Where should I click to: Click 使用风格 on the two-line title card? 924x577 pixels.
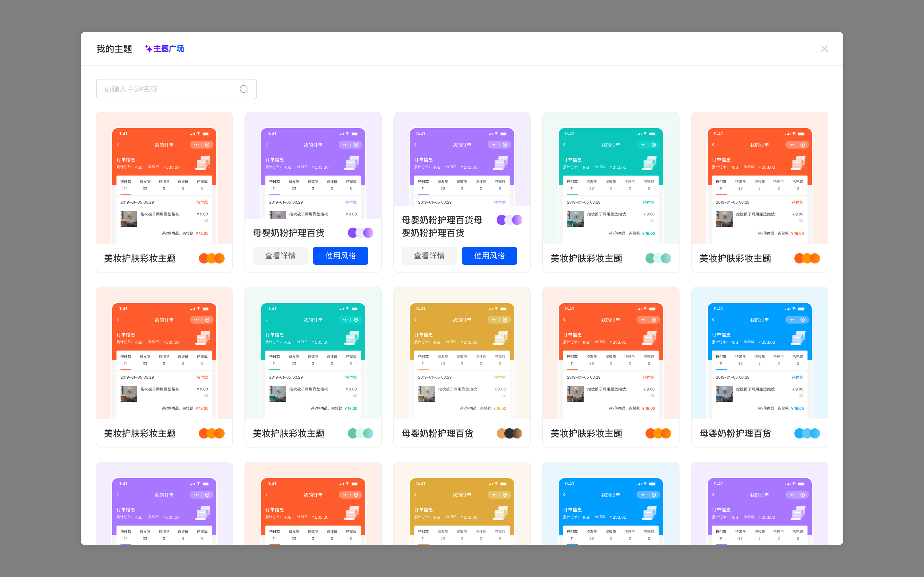[x=489, y=256]
